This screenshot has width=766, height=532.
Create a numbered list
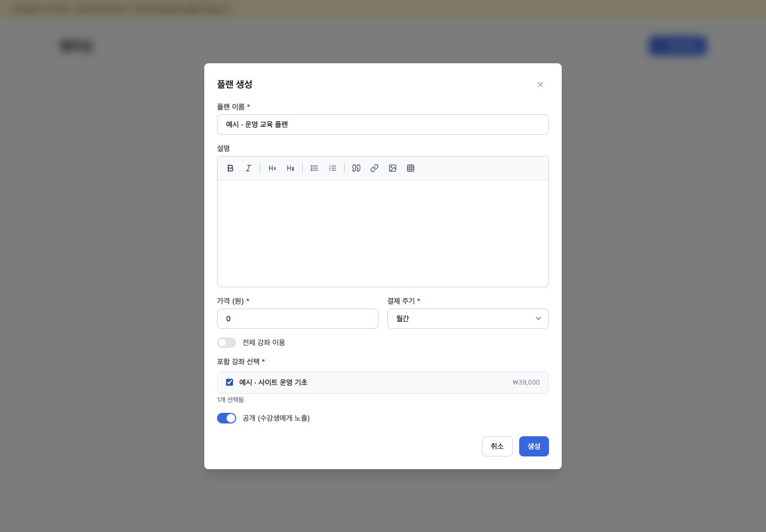click(x=332, y=168)
